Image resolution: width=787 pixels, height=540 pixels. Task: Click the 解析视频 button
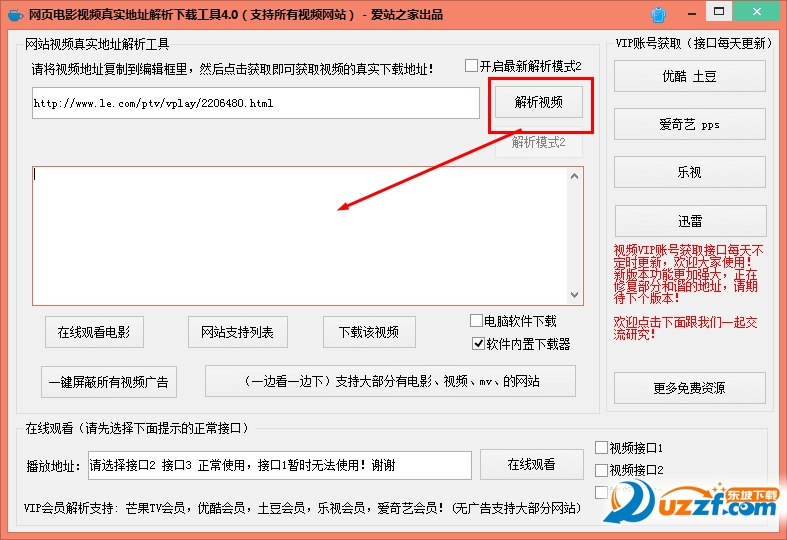pyautogui.click(x=539, y=102)
